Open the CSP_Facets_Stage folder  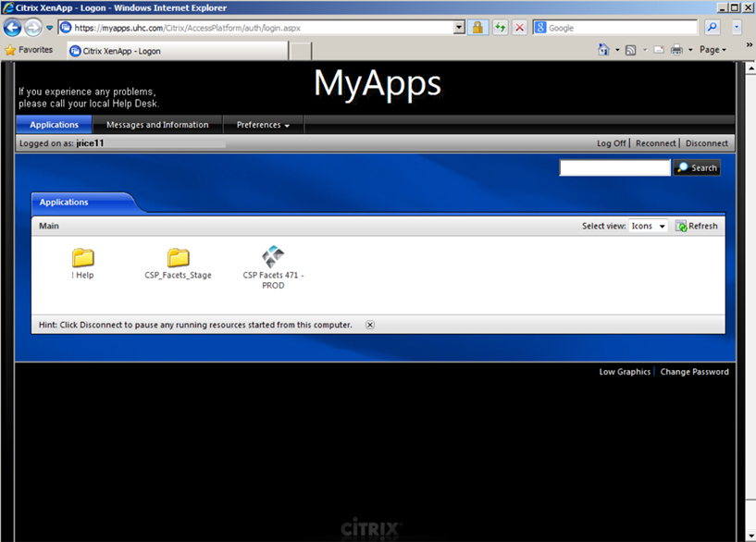[178, 258]
